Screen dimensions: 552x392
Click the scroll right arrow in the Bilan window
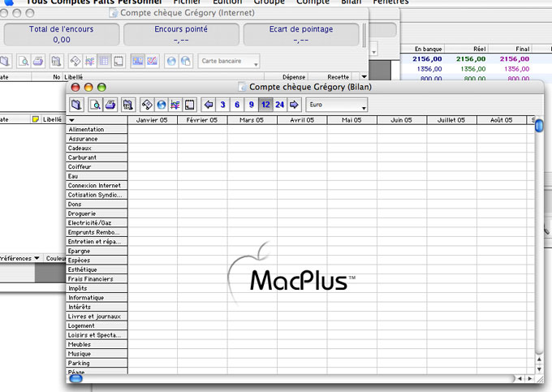click(x=529, y=379)
